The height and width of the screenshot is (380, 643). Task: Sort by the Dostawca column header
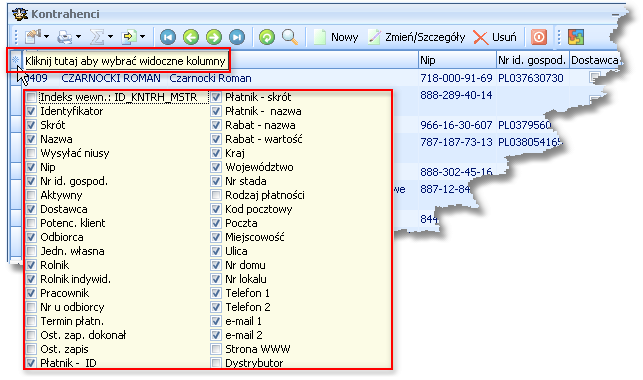(x=594, y=60)
